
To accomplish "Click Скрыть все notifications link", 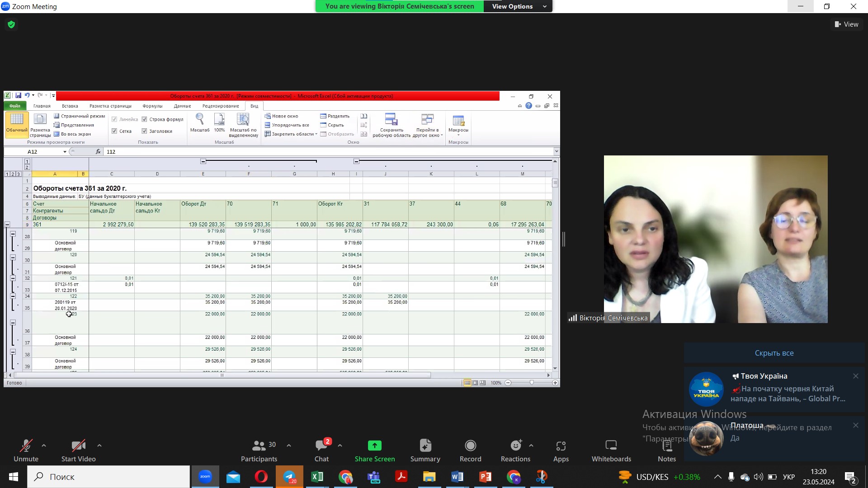I will [774, 353].
